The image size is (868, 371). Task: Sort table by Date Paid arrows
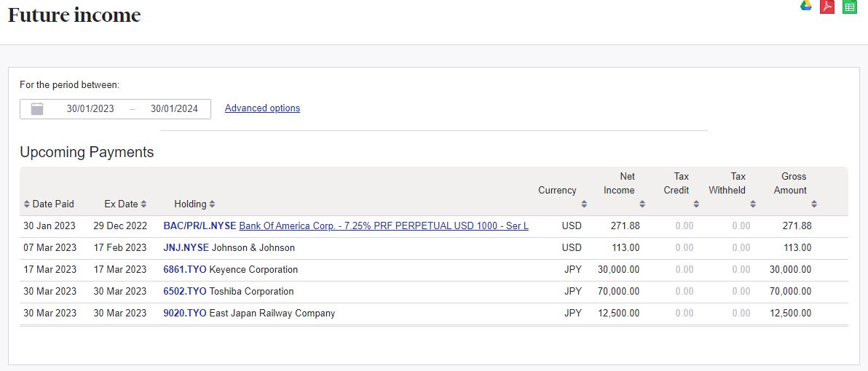pyautogui.click(x=27, y=204)
